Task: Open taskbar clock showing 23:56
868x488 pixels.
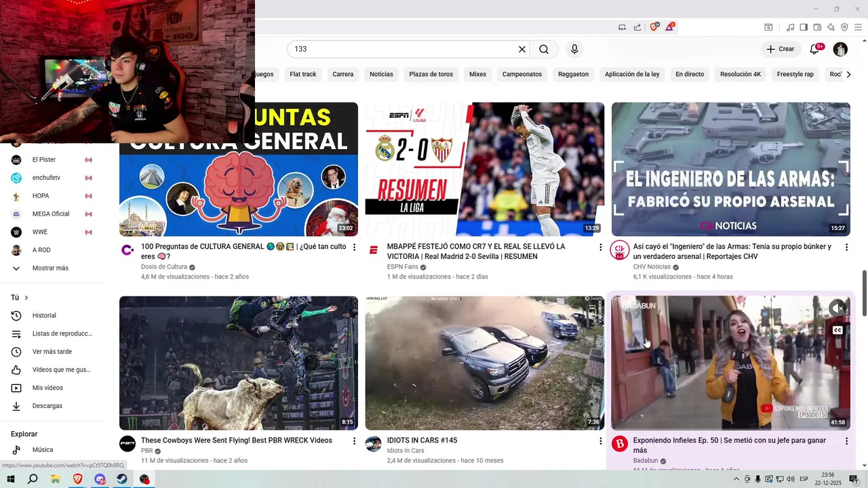Action: click(827, 479)
